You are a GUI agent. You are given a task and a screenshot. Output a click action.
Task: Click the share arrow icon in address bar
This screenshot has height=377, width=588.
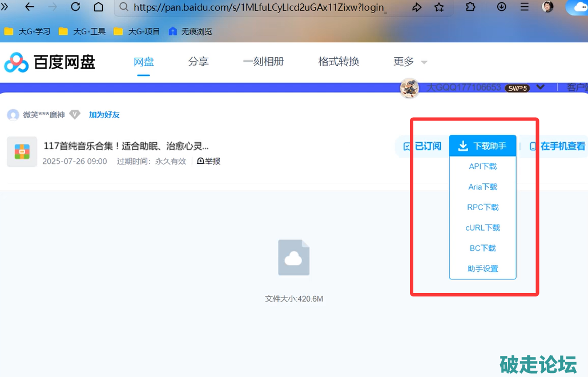tap(417, 7)
